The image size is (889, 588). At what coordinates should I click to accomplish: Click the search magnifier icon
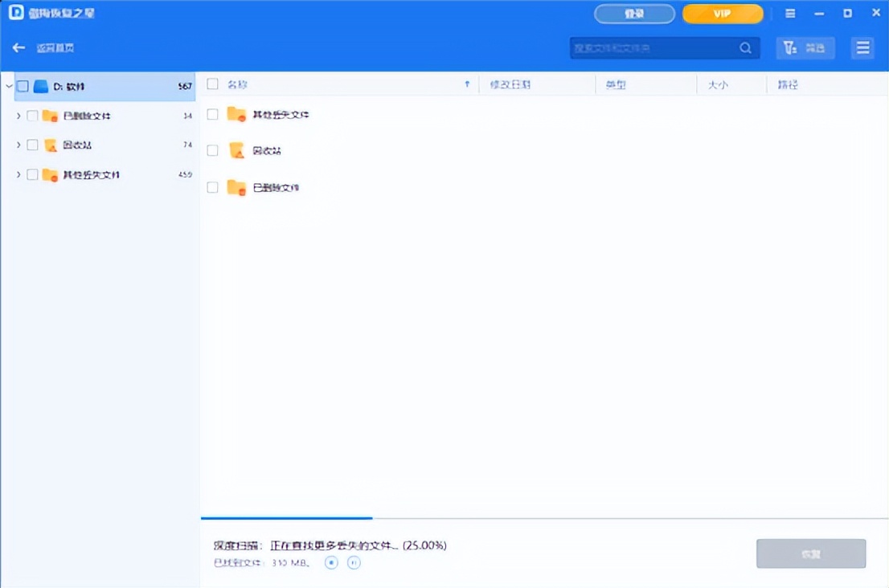click(x=744, y=47)
